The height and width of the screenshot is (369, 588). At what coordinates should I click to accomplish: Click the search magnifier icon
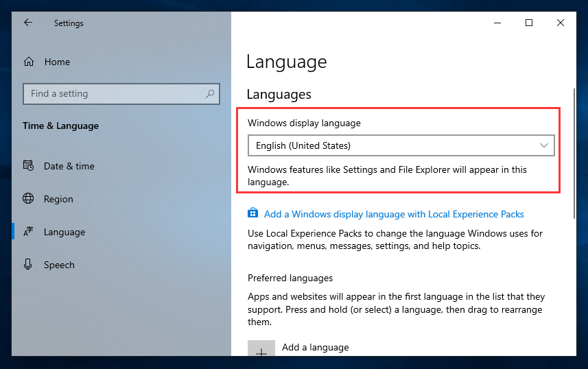pyautogui.click(x=210, y=94)
